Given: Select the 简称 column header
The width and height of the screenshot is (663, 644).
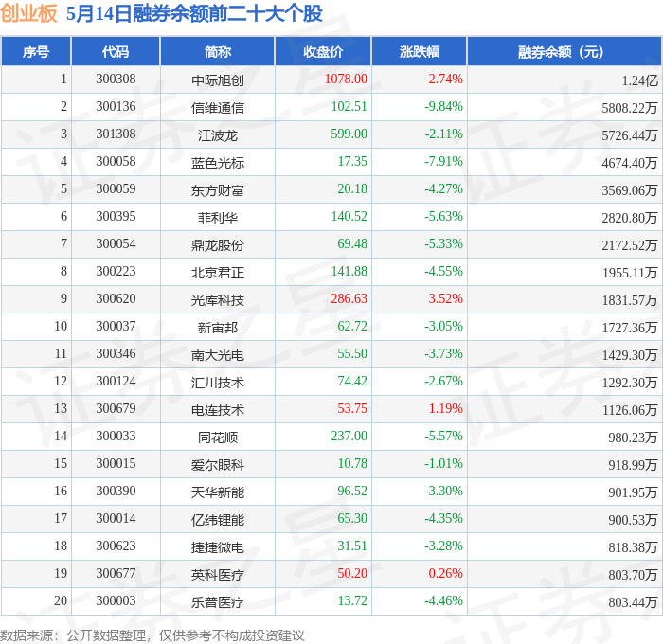Looking at the screenshot, I should [x=217, y=51].
